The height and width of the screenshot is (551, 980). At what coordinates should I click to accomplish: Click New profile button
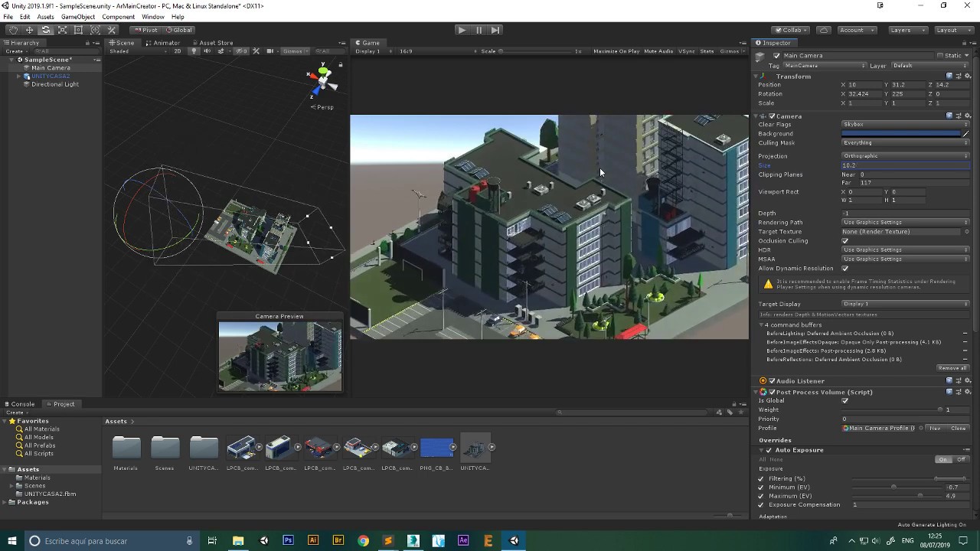coord(935,428)
